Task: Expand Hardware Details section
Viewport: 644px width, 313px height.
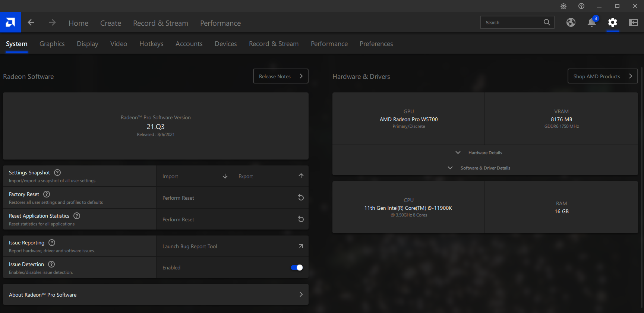Action: click(x=485, y=152)
